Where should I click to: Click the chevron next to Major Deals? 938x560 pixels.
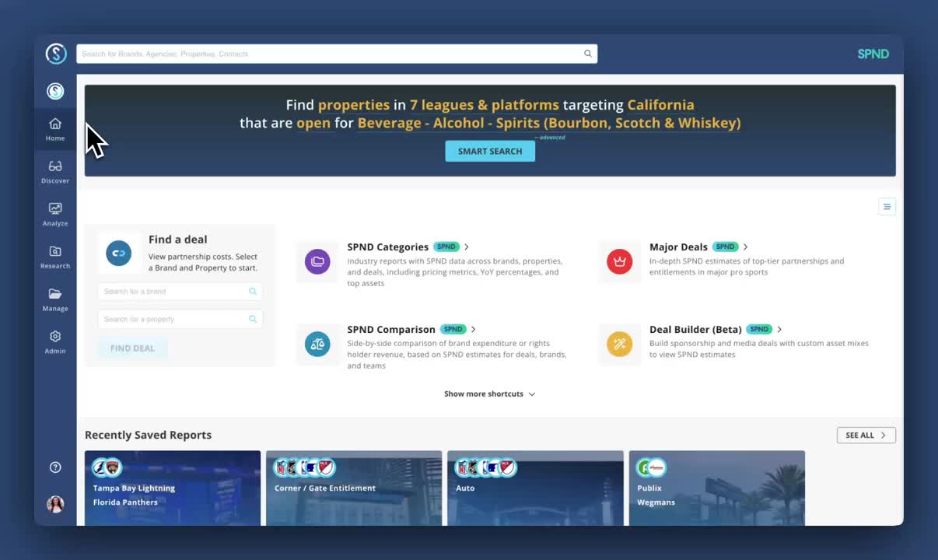746,247
